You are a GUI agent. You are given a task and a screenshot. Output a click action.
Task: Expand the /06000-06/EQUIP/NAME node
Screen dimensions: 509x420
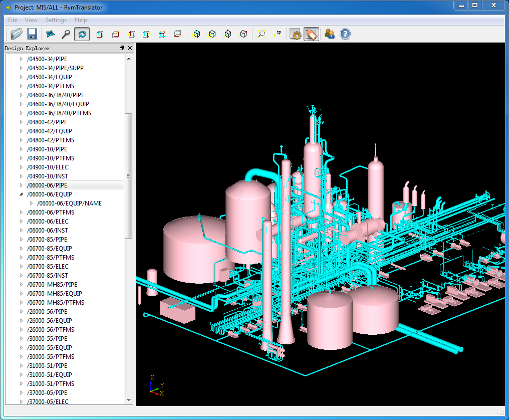point(32,203)
